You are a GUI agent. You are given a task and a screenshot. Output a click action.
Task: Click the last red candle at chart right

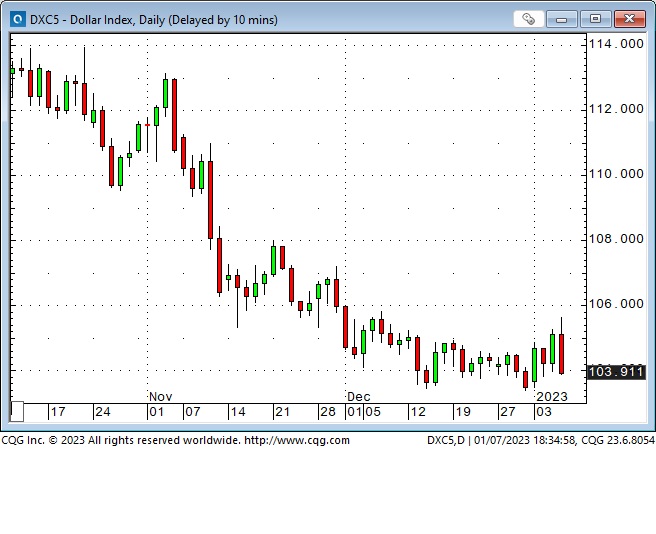(561, 354)
